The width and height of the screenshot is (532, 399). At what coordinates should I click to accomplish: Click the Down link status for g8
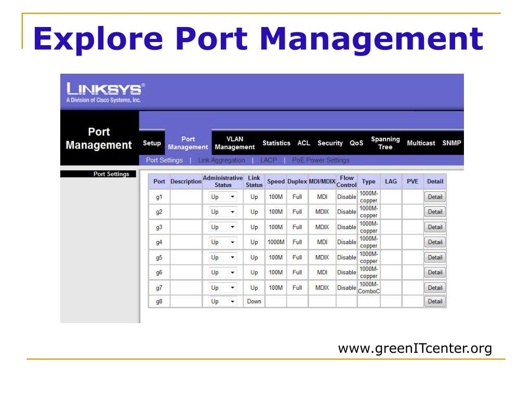(x=254, y=301)
